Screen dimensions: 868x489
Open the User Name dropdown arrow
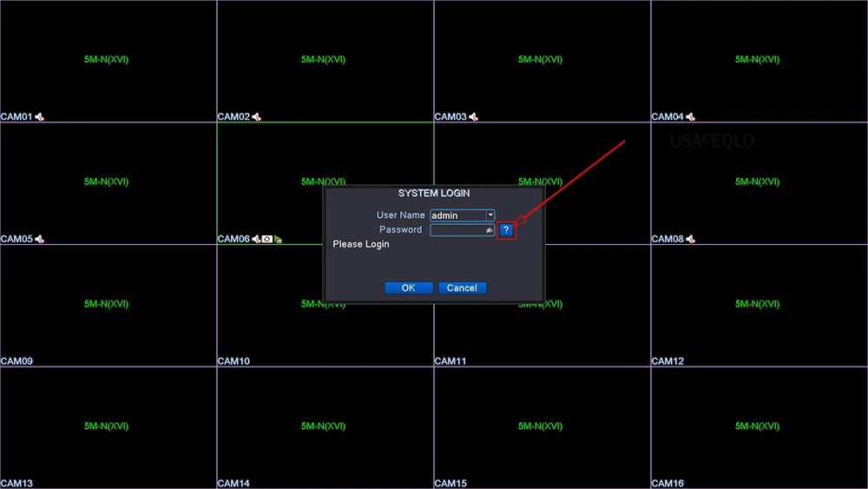490,215
